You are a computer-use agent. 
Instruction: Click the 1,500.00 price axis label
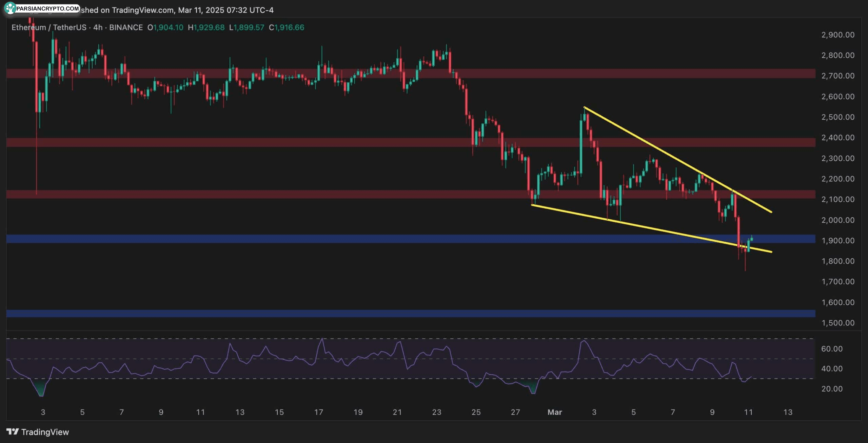[x=838, y=323]
